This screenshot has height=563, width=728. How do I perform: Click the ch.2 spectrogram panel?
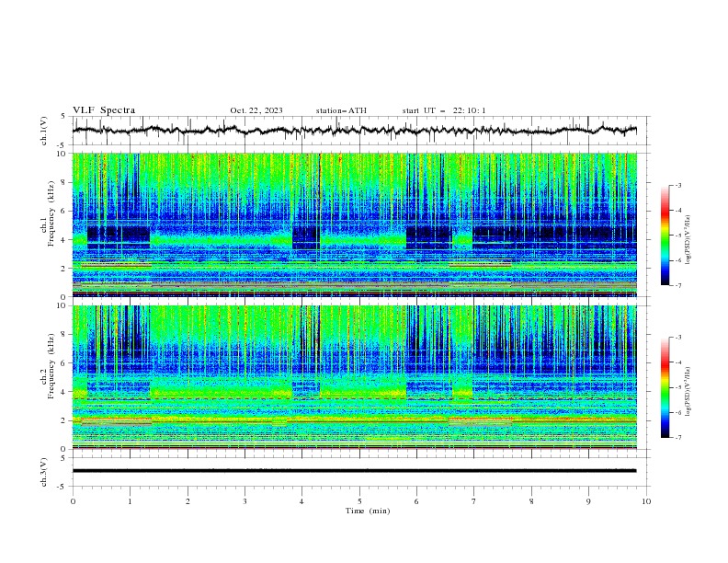(354, 377)
